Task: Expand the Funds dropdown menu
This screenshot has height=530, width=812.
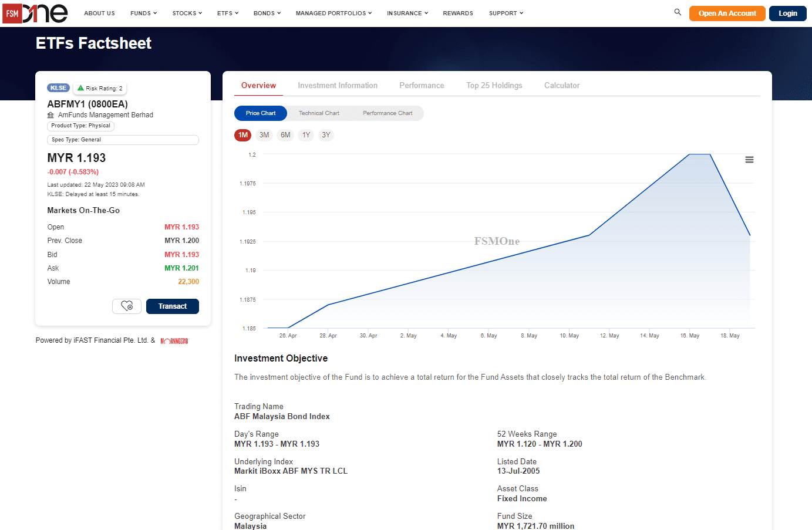Action: pyautogui.click(x=143, y=13)
